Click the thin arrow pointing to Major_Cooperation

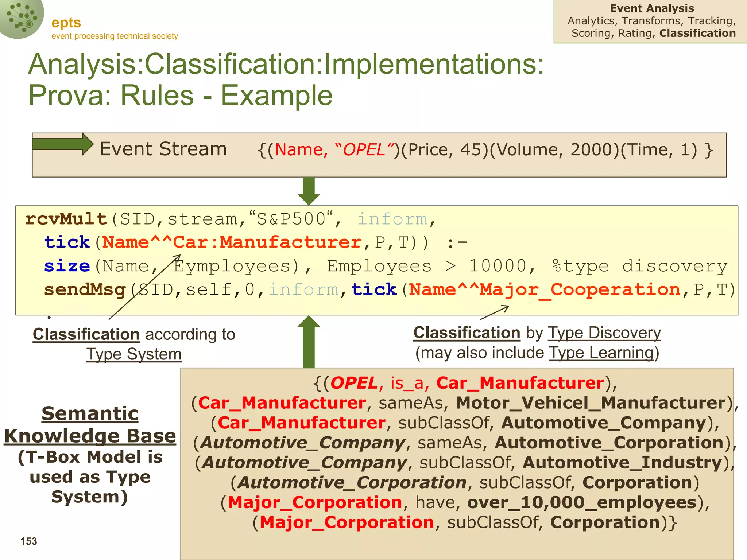495,312
